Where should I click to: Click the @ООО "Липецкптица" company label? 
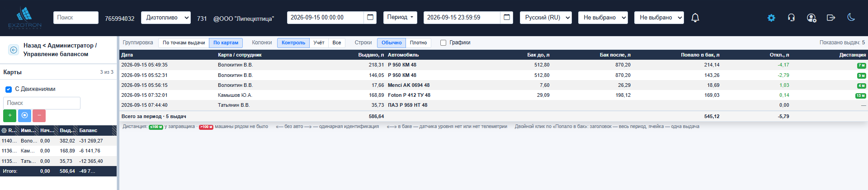(x=244, y=19)
